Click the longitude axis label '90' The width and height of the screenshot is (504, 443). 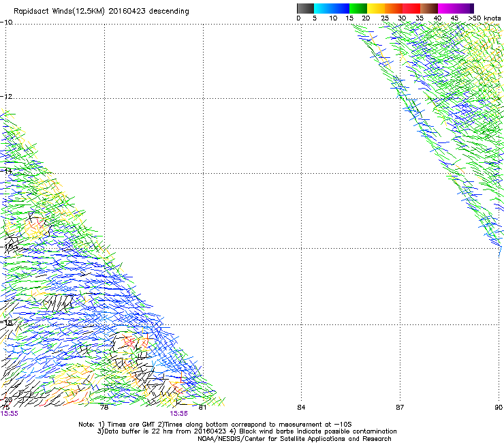[499, 408]
